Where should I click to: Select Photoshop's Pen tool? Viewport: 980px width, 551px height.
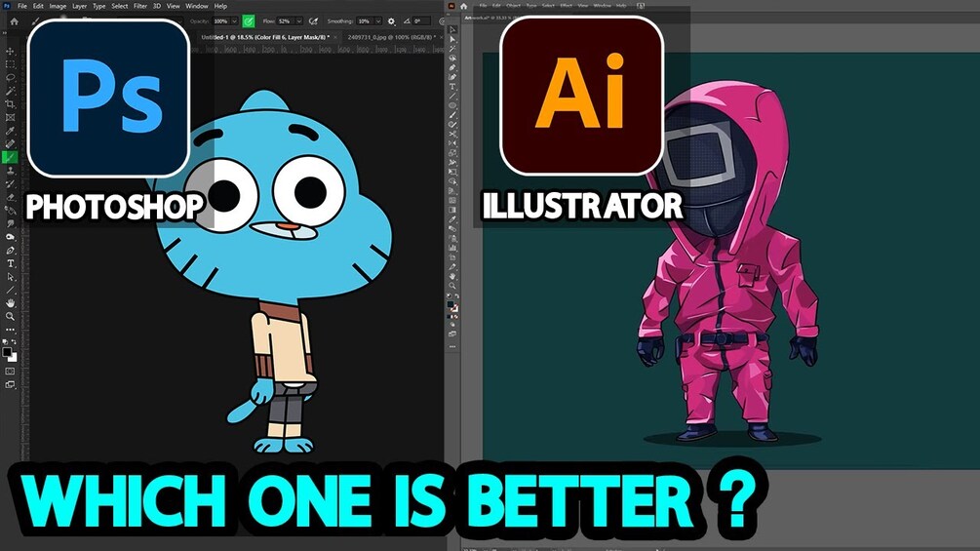pyautogui.click(x=10, y=251)
